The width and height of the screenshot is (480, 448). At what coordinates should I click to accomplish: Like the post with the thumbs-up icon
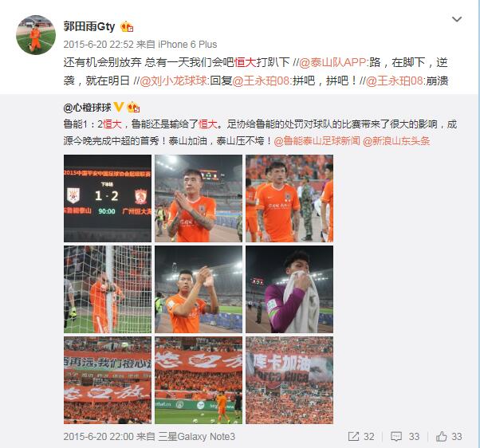pyautogui.click(x=441, y=436)
